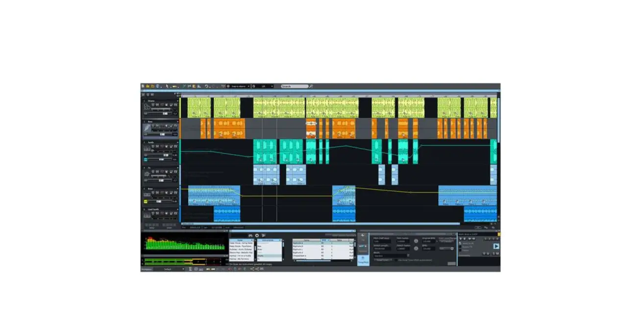Click the magnifier icon beside Search field

pyautogui.click(x=311, y=86)
